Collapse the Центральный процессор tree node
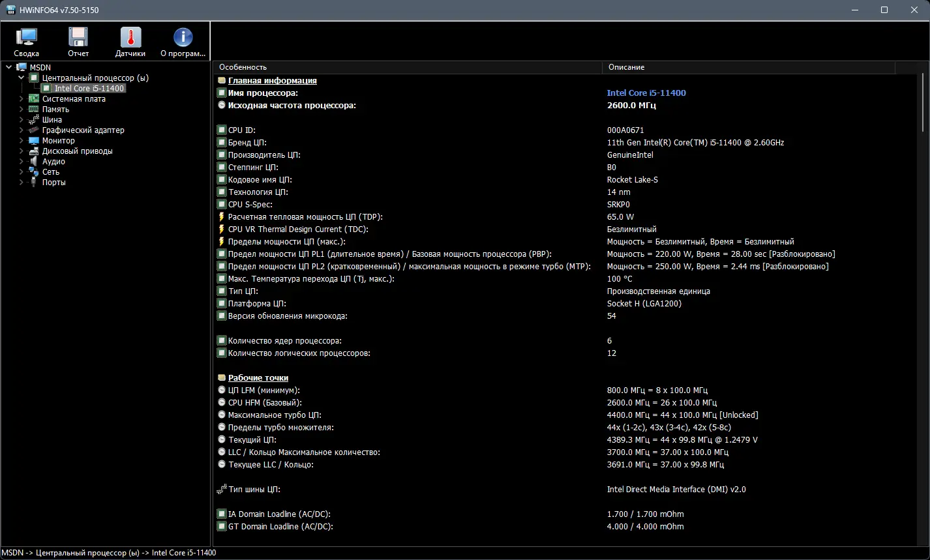The height and width of the screenshot is (560, 930). click(x=22, y=78)
